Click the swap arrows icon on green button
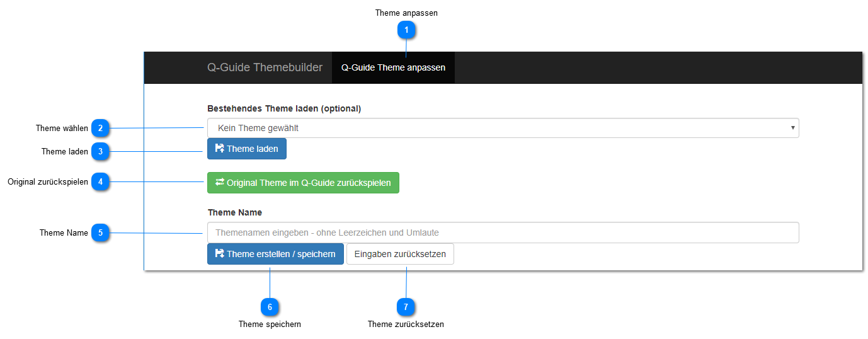The image size is (868, 339). (x=220, y=182)
